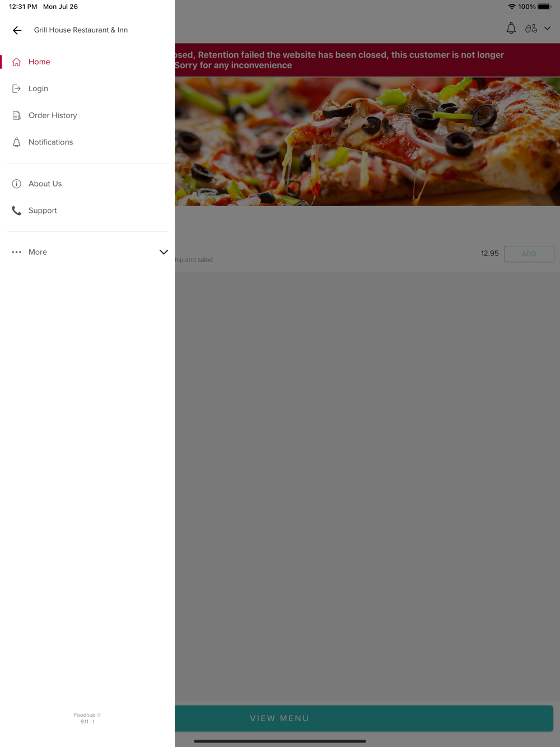The width and height of the screenshot is (560, 747).
Task: Click the Grill House Restaurant & Inn title
Action: pyautogui.click(x=81, y=30)
